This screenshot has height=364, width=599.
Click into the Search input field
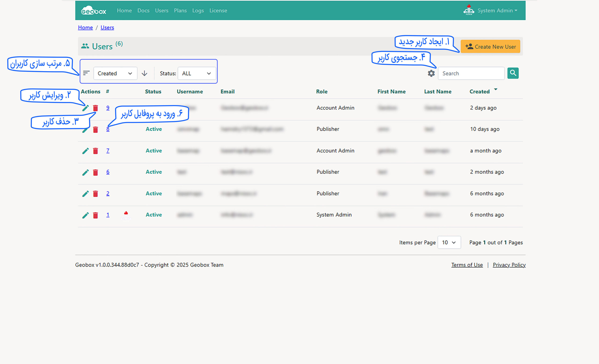click(x=471, y=73)
